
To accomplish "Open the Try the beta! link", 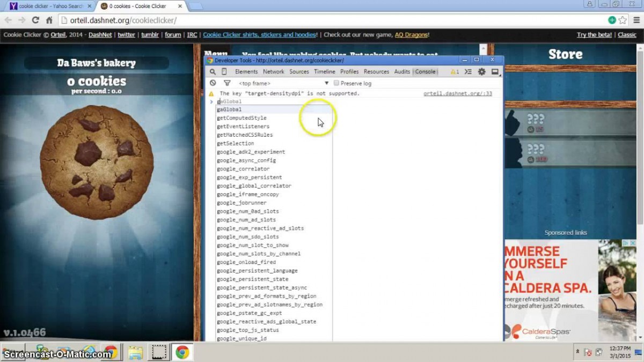I will [595, 35].
